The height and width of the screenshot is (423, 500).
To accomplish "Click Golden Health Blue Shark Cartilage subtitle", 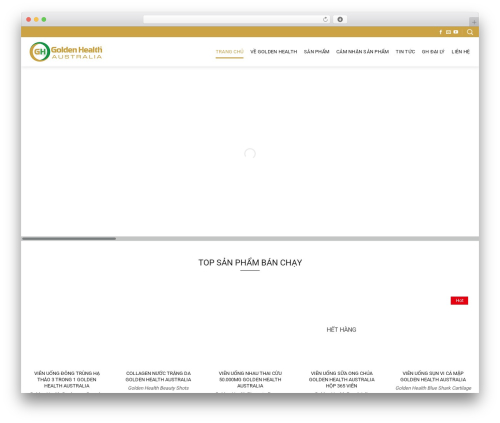I will point(433,388).
